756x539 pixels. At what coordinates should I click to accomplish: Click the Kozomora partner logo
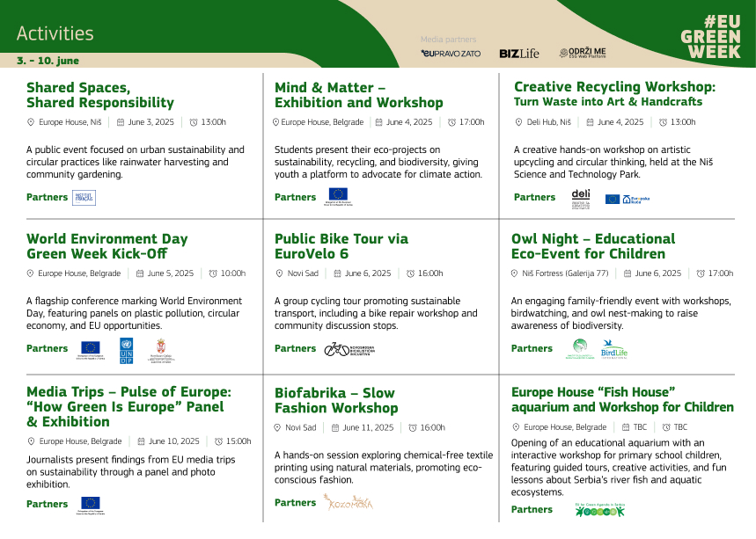point(349,502)
